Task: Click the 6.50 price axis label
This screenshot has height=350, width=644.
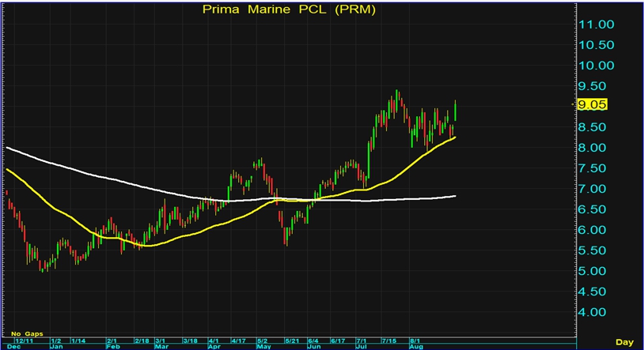Action: click(x=592, y=209)
